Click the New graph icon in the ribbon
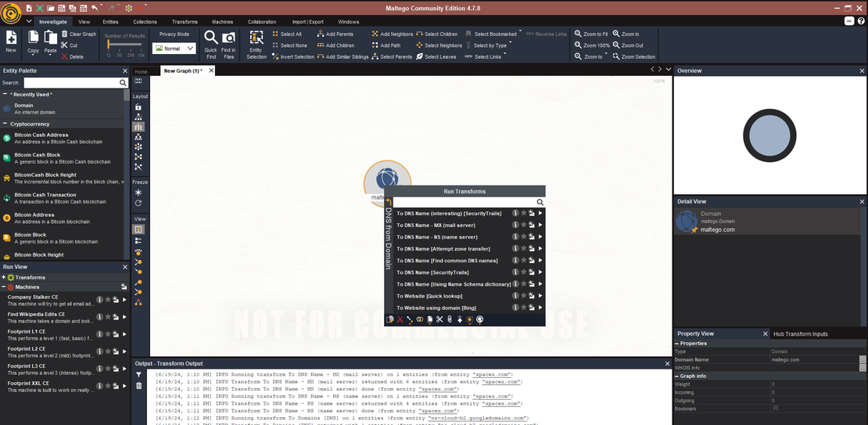Viewport: 868px width, 425px height. click(11, 38)
